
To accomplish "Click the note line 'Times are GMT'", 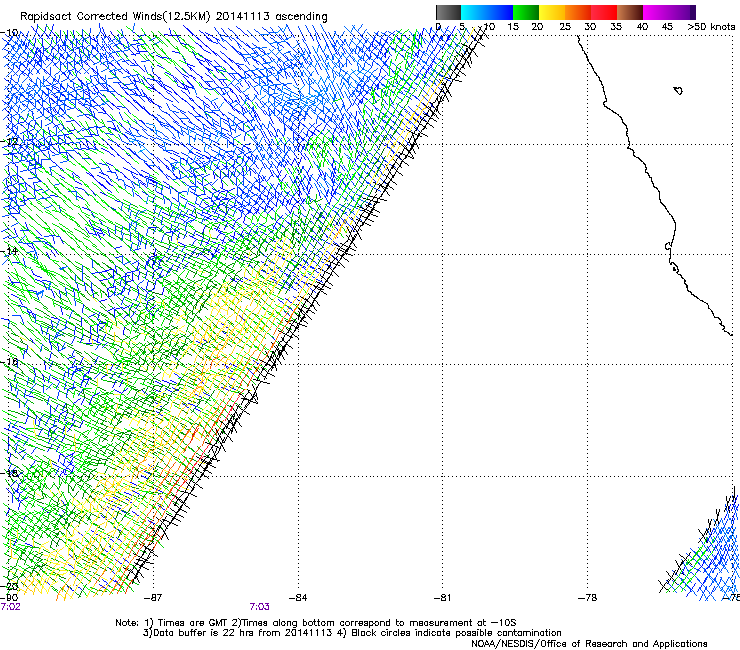I will (x=193, y=623).
